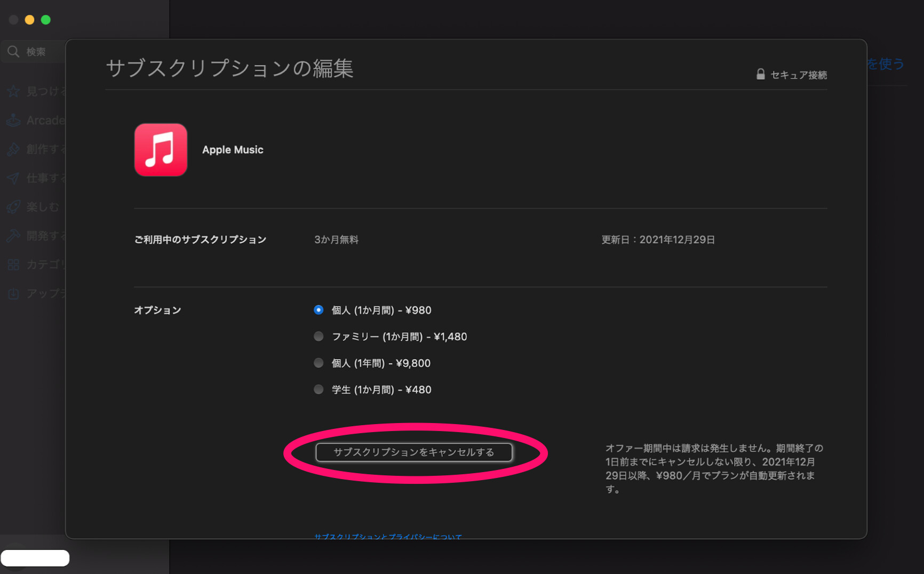Image resolution: width=924 pixels, height=574 pixels.
Task: Click サブスクリプションをキャンセルする button
Action: 414,452
